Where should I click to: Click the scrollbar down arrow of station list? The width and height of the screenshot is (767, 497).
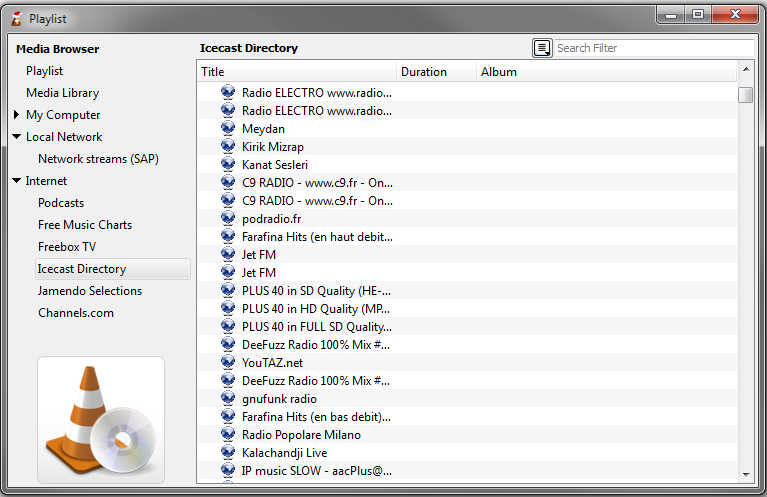(745, 474)
